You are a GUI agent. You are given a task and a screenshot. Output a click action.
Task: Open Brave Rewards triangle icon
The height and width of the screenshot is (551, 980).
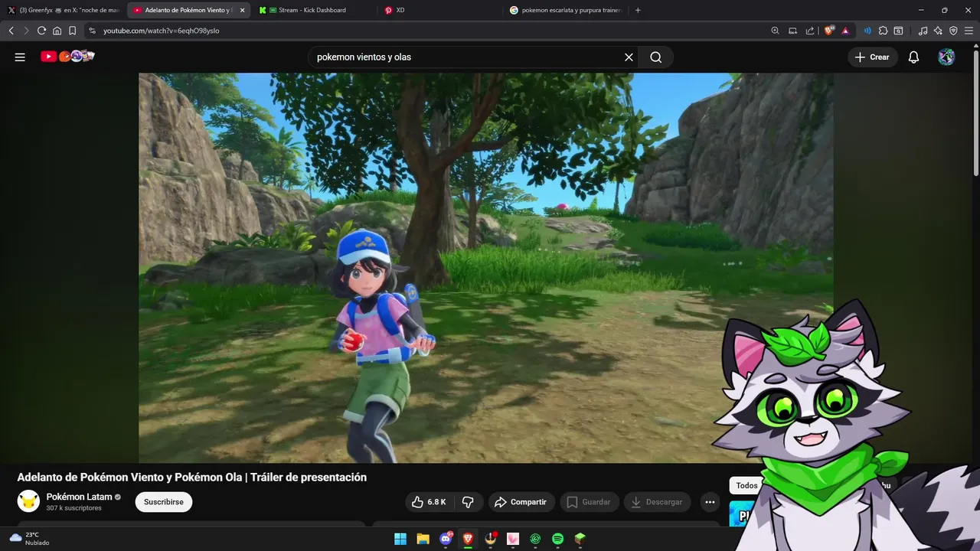pyautogui.click(x=845, y=31)
